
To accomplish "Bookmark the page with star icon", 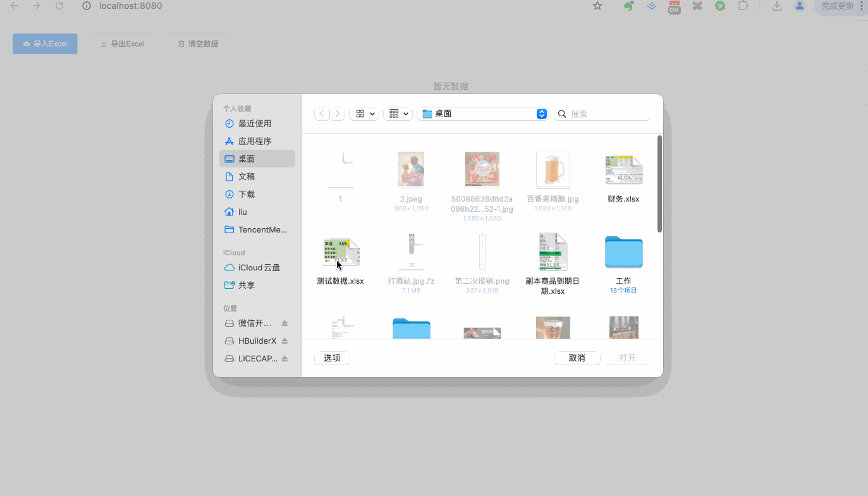I will click(x=597, y=6).
